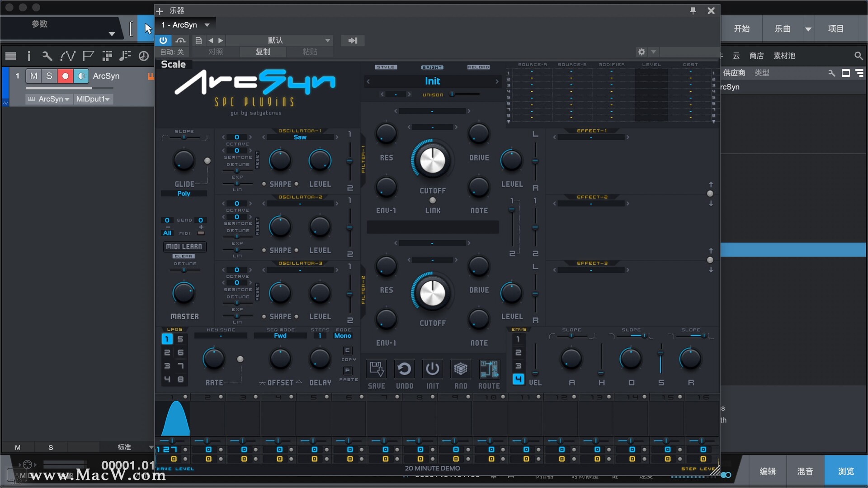Click the info 'i' icon in toolbar
This screenshot has width=868, height=488.
(29, 56)
